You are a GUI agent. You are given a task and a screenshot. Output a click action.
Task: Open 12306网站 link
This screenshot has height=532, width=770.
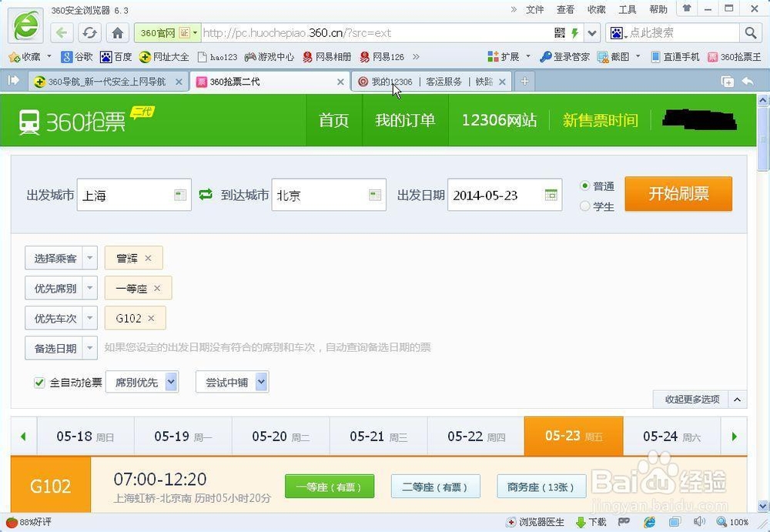tap(499, 120)
